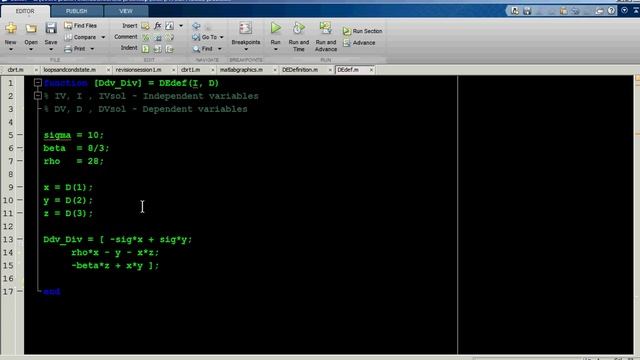
Task: Expand the Run dropdown arrow
Action: 276,50
